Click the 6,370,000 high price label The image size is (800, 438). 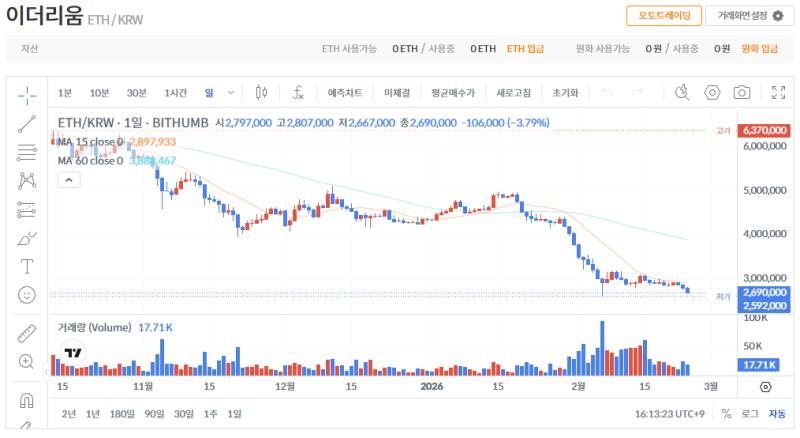(764, 130)
